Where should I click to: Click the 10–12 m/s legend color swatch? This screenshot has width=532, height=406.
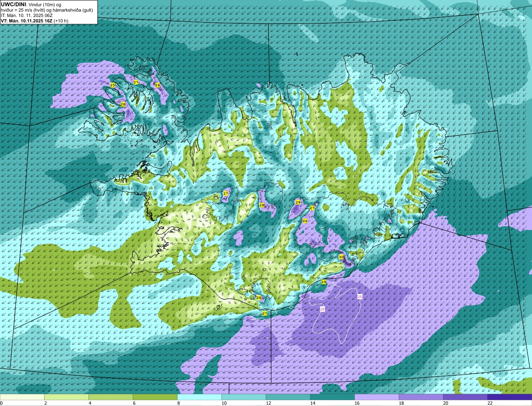pyautogui.click(x=244, y=397)
